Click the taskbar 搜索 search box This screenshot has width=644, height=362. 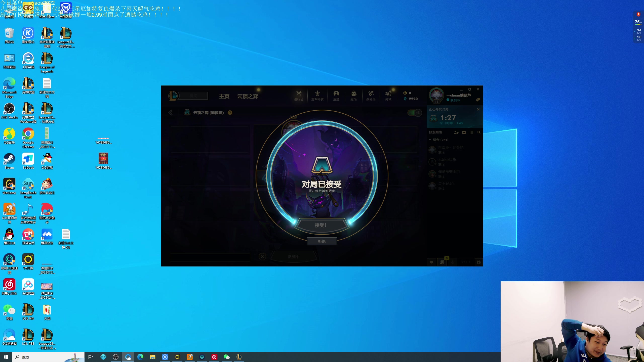(48, 357)
